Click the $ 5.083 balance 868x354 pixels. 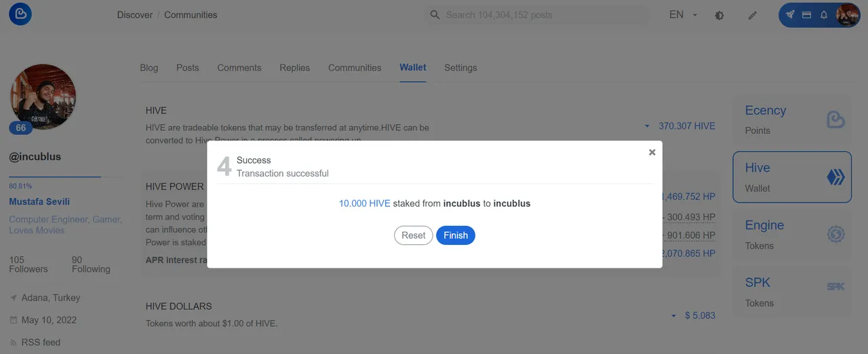point(700,315)
